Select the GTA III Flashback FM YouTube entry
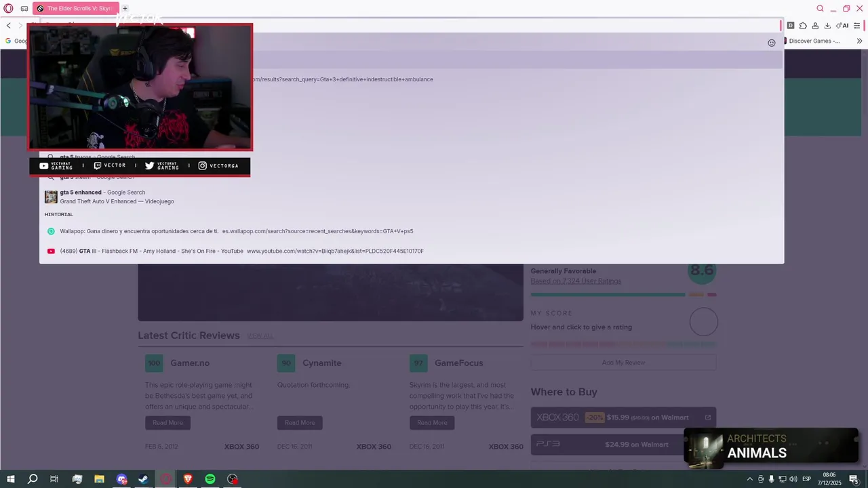The height and width of the screenshot is (488, 868). tap(411, 251)
